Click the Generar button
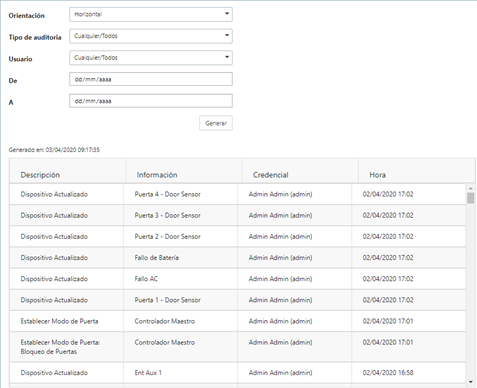477x388 pixels. coord(216,123)
